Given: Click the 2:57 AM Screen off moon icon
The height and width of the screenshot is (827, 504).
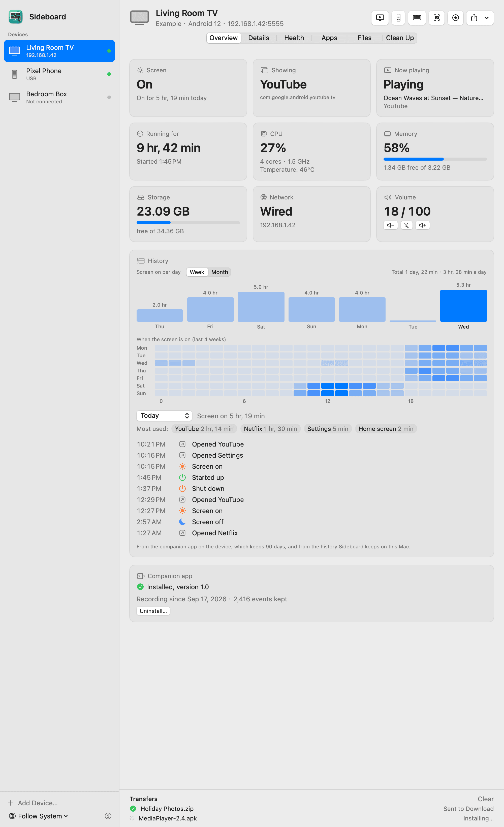Looking at the screenshot, I should point(182,522).
